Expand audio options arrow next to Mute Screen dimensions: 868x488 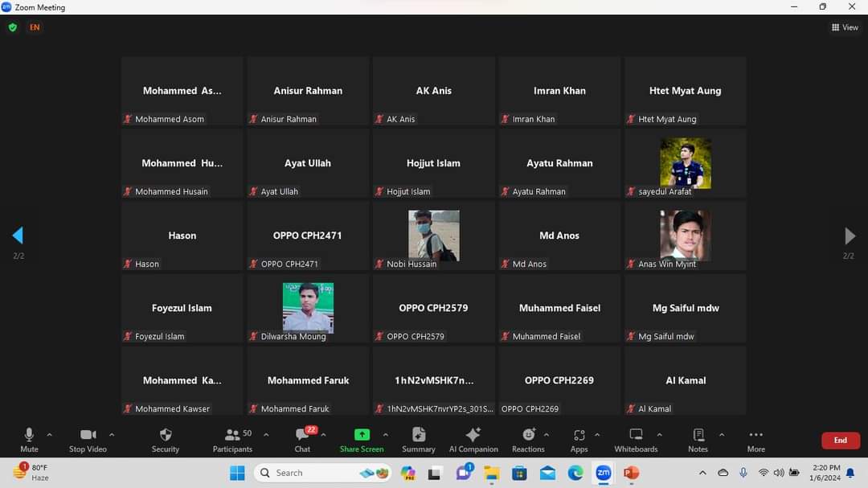click(x=49, y=435)
